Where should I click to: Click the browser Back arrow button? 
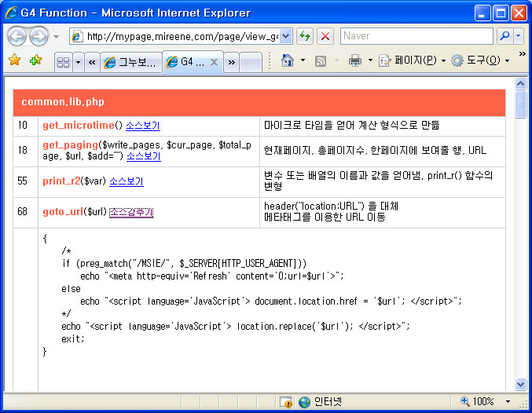pos(17,36)
